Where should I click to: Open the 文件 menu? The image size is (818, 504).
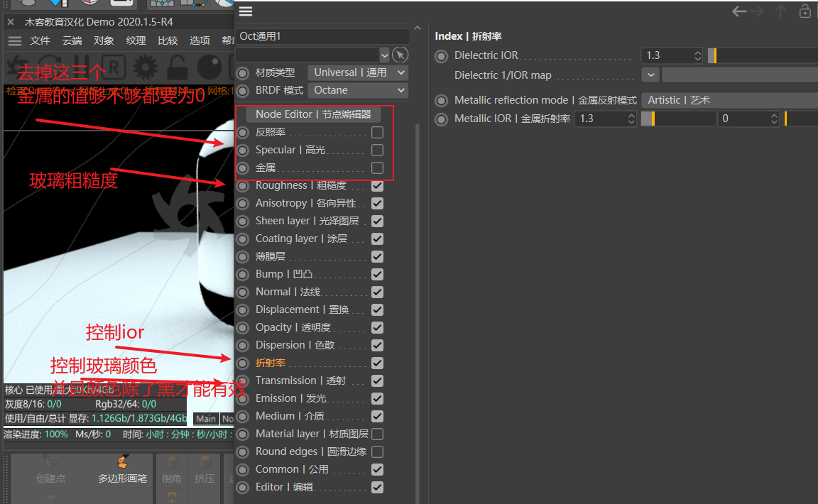[40, 40]
